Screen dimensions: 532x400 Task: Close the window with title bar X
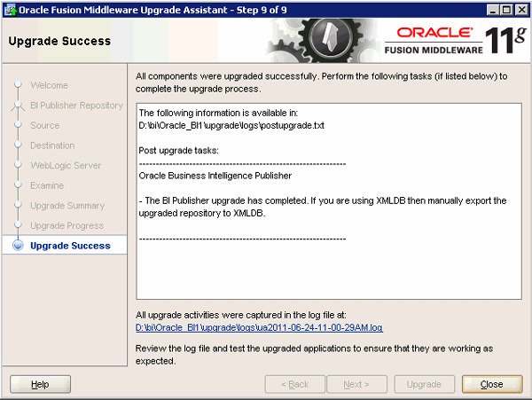click(521, 10)
